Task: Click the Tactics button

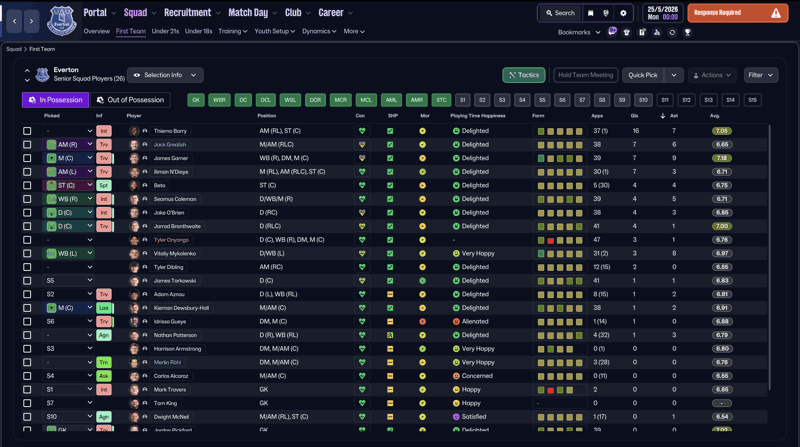Action: coord(523,75)
